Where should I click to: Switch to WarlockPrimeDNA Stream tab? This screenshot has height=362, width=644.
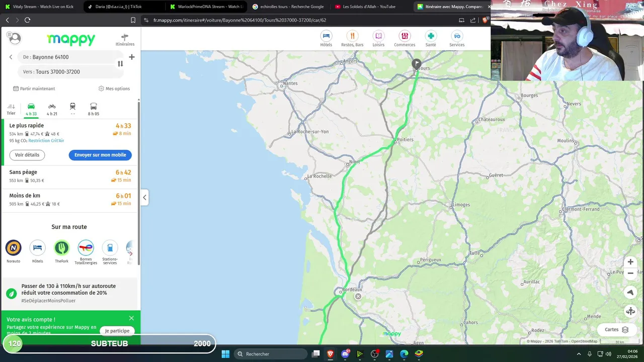[206, 7]
